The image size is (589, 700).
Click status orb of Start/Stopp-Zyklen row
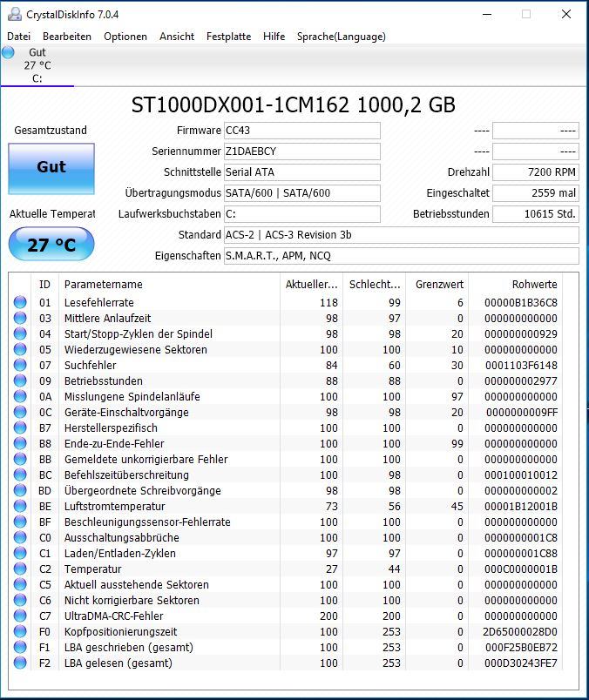point(20,333)
